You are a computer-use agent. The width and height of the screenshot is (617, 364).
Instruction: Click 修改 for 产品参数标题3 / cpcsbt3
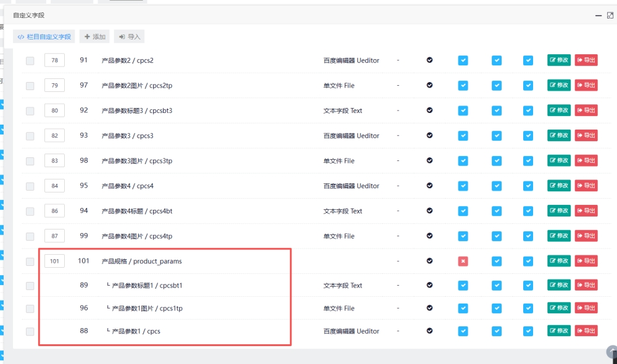[559, 110]
